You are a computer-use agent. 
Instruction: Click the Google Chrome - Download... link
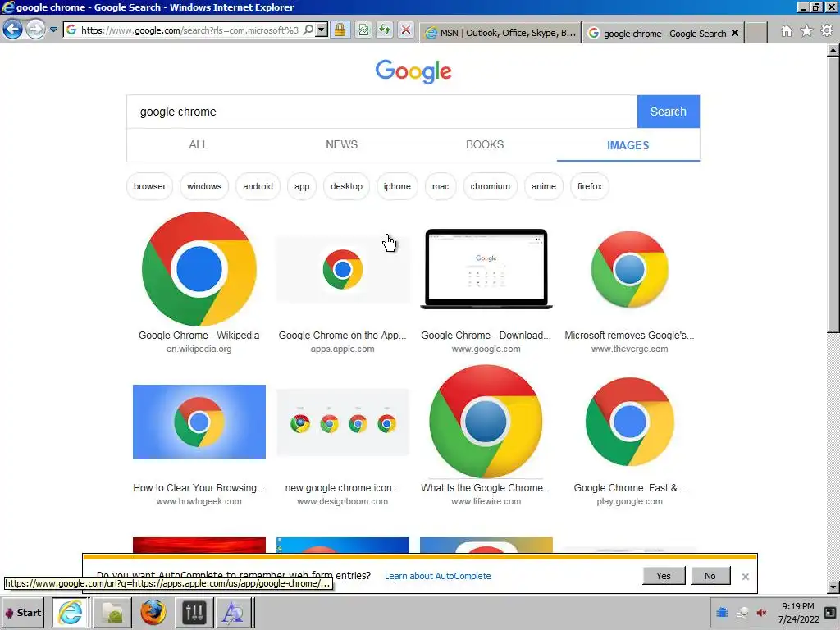(x=486, y=336)
